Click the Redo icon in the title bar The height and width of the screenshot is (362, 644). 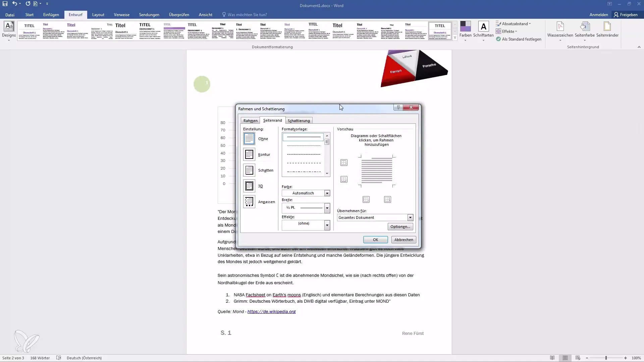pos(28,4)
